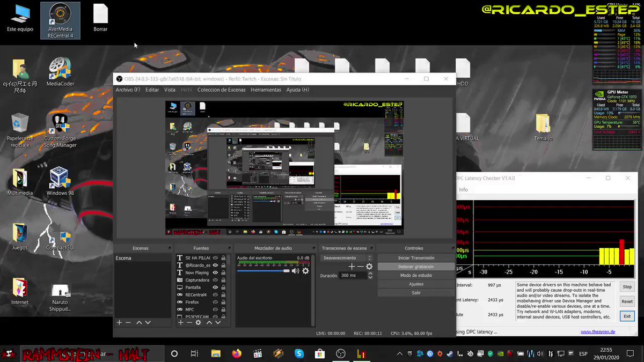Add a new source in Fuentes panel
Viewport: 644px width, 362px height.
(181, 322)
